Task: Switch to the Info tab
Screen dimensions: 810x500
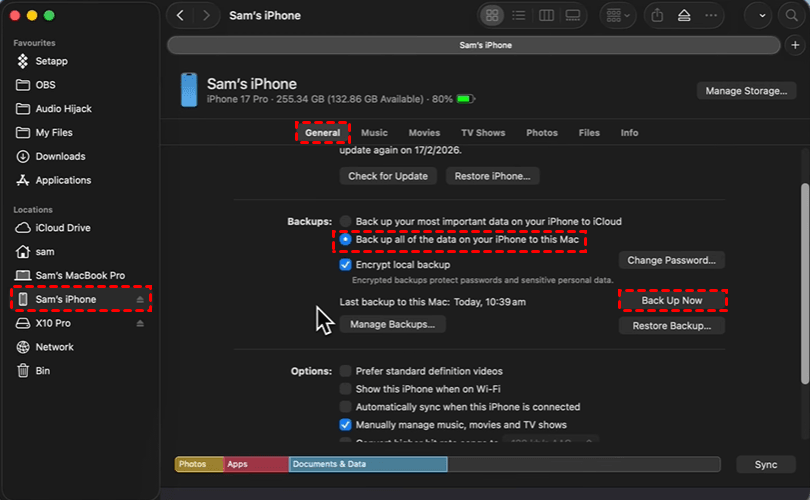Action: coord(629,133)
